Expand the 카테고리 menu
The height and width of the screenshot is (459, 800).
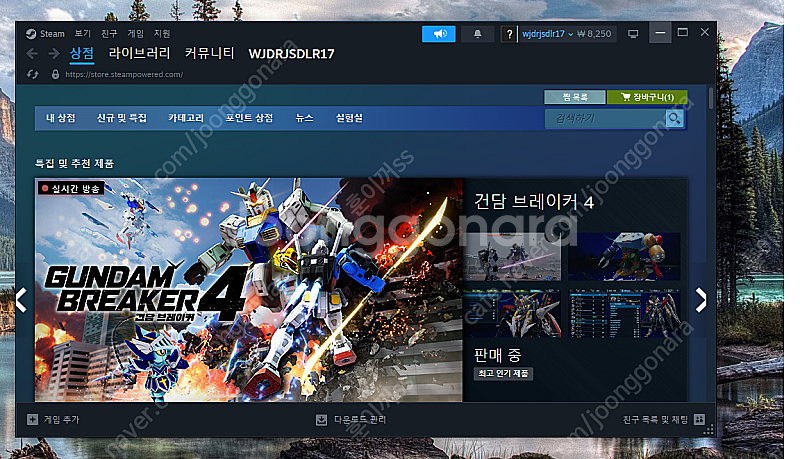pos(186,118)
